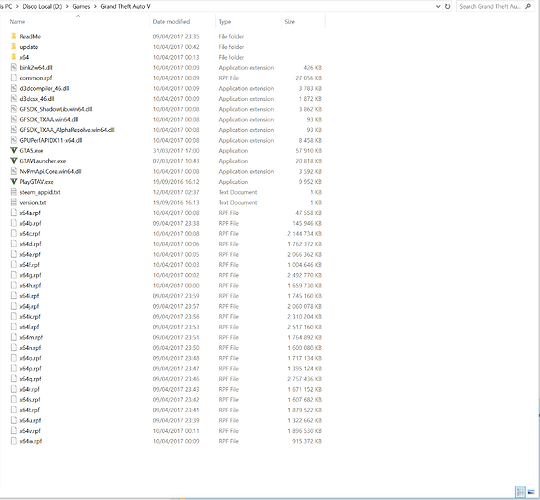The image size is (540, 500).
Task: Select the GTA5.exe application icon
Action: pos(14,150)
